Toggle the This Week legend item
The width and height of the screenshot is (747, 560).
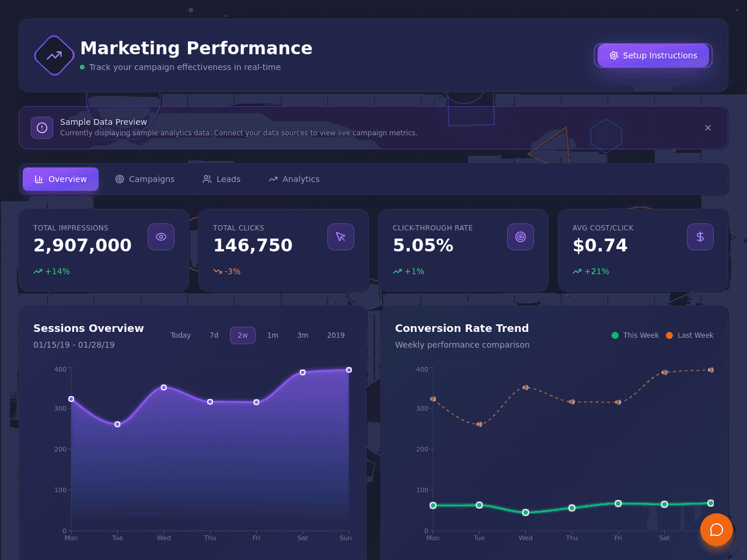635,335
